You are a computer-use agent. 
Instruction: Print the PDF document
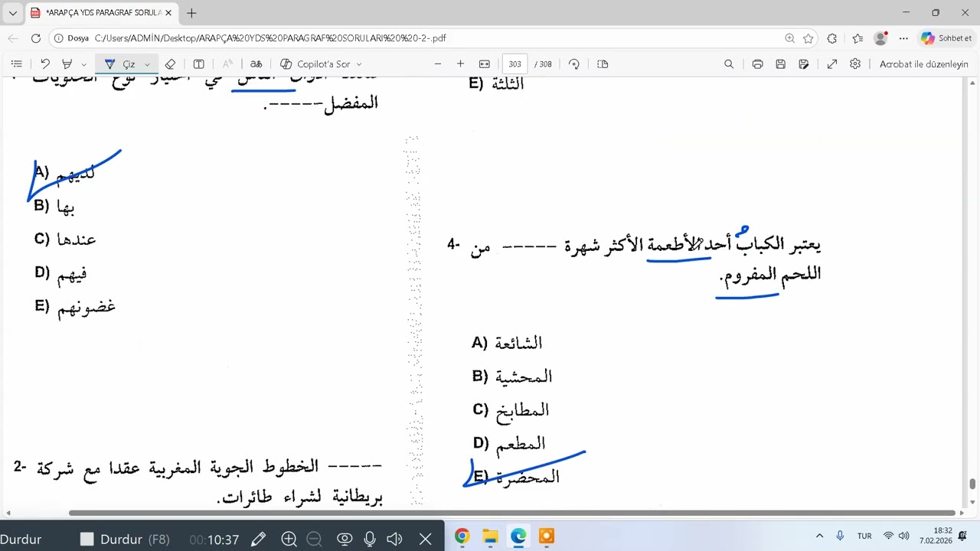click(757, 64)
